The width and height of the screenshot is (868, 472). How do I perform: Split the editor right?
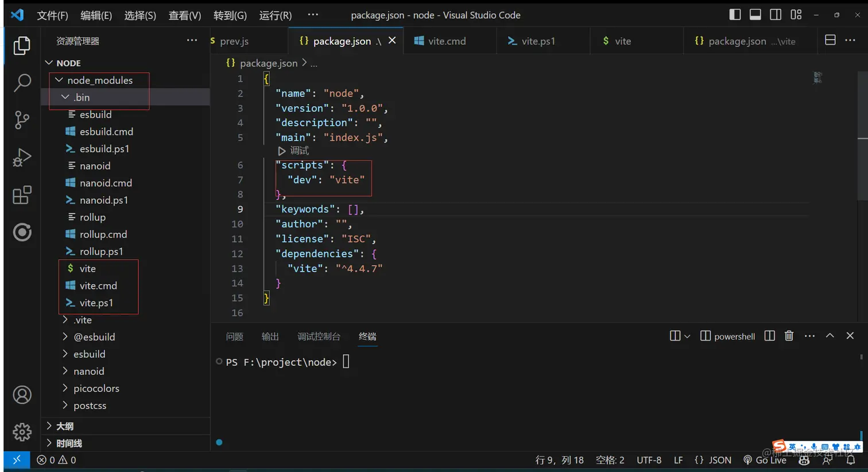coord(830,40)
